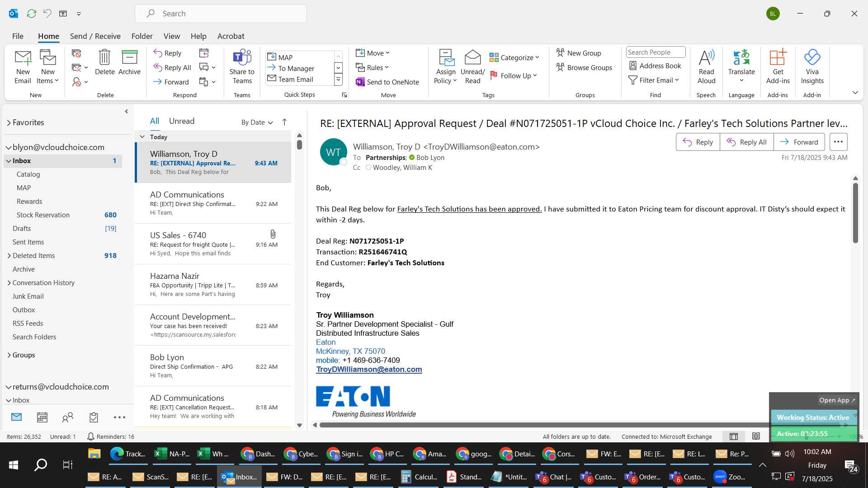Open Reminders from the status bar
The width and height of the screenshot is (868, 488).
click(x=110, y=436)
